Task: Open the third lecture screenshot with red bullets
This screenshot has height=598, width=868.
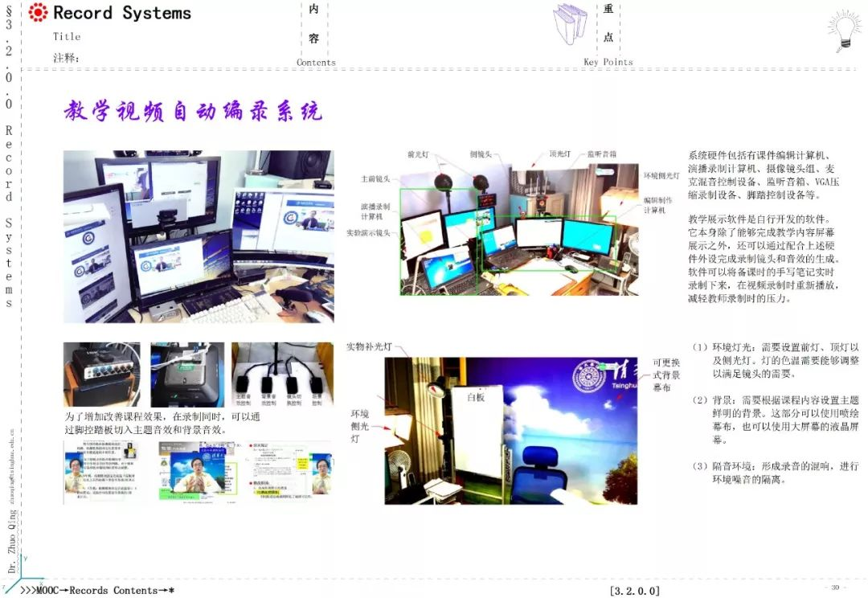Action: tap(290, 473)
